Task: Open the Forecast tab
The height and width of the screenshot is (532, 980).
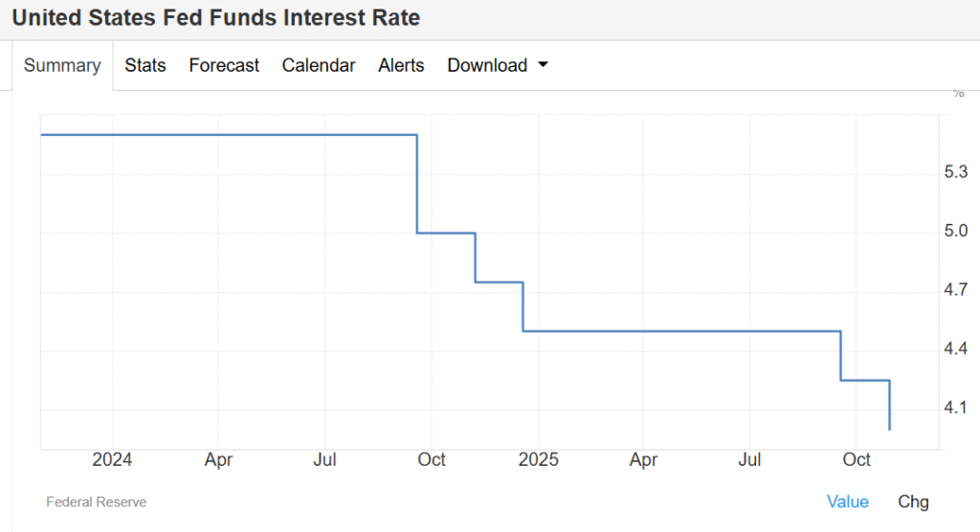Action: click(224, 65)
